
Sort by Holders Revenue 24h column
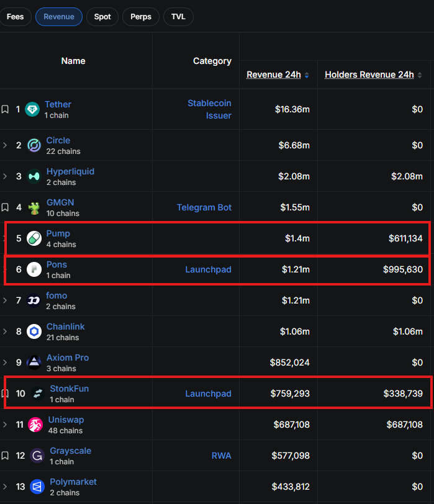369,74
